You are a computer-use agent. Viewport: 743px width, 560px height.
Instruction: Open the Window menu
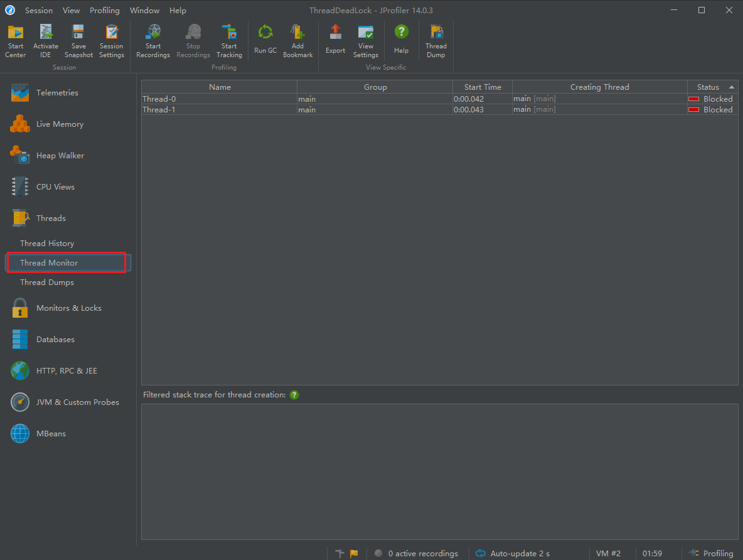[144, 10]
